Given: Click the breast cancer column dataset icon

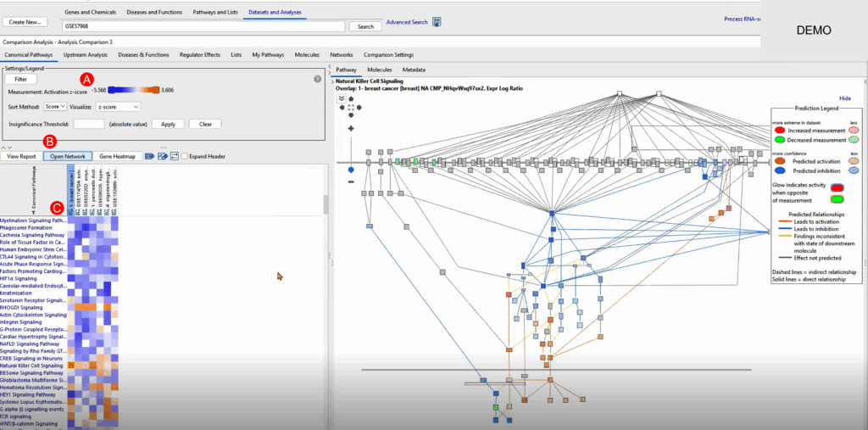Looking at the screenshot, I should click(x=70, y=211).
